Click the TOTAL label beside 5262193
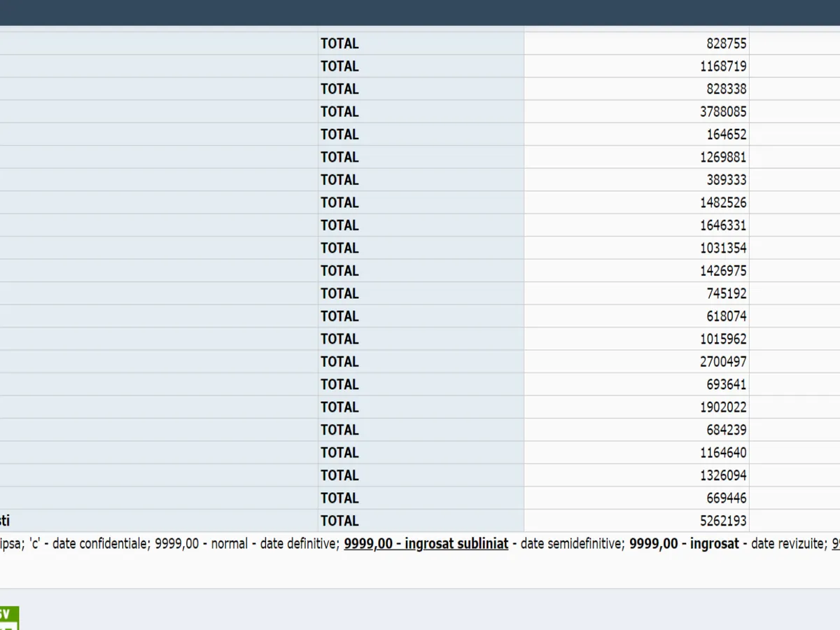840x630 pixels. (339, 521)
